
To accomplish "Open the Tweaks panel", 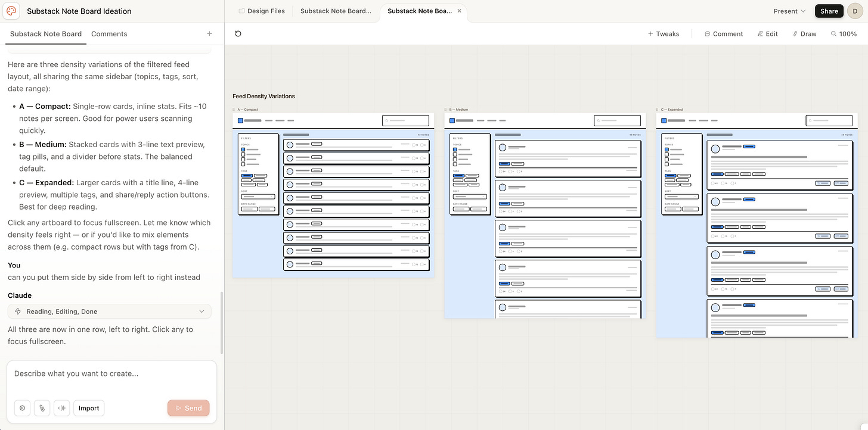I will [x=664, y=34].
